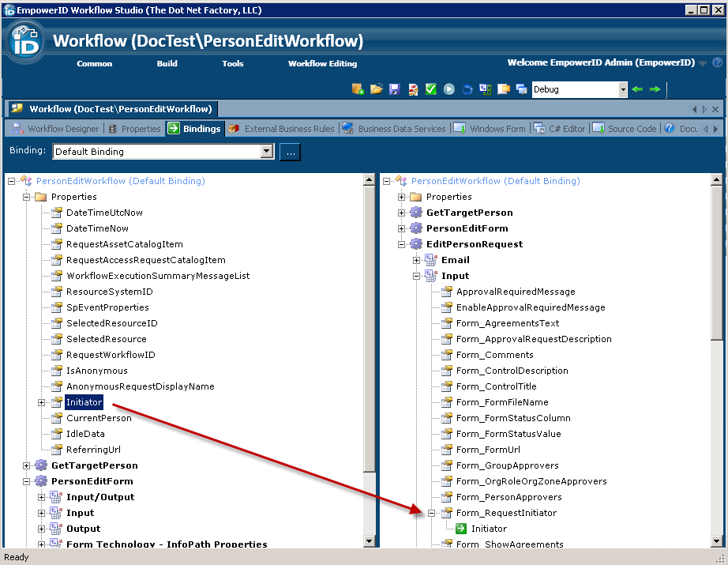Click the open folder toolbar icon
728x565 pixels.
click(x=376, y=89)
